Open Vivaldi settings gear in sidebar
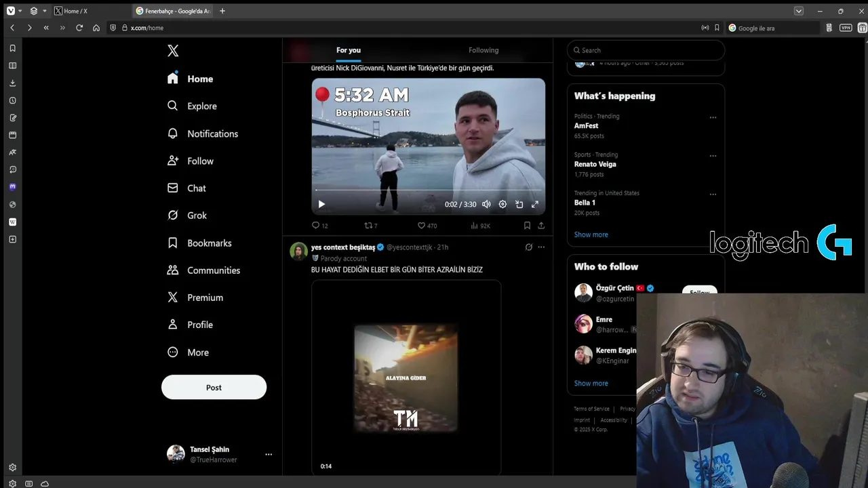Viewport: 868px width, 488px height. (x=12, y=468)
